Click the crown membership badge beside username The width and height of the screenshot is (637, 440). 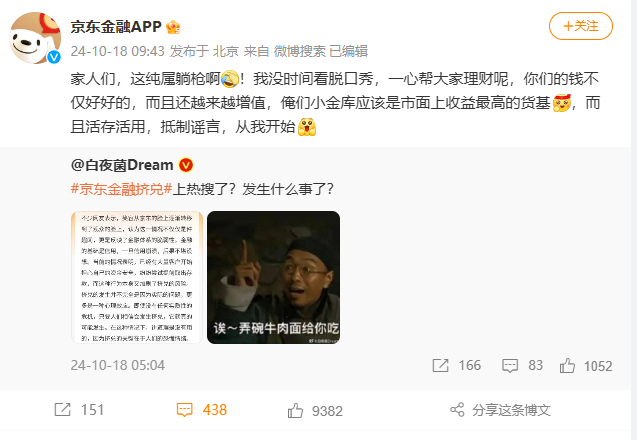coord(173,27)
